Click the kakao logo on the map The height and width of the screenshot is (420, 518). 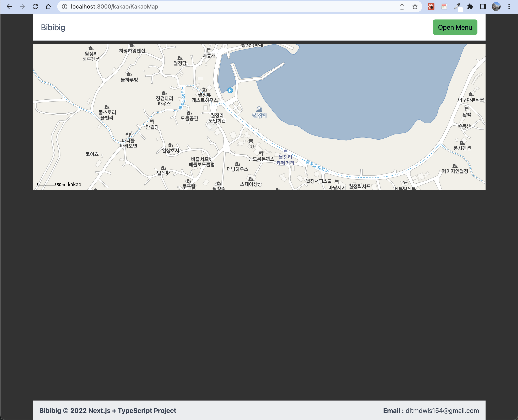(74, 184)
